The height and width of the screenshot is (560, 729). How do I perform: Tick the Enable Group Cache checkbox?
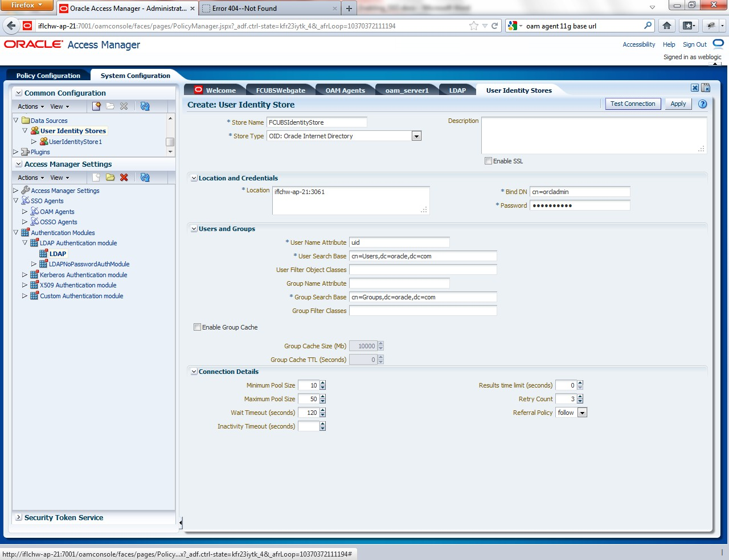coord(197,327)
